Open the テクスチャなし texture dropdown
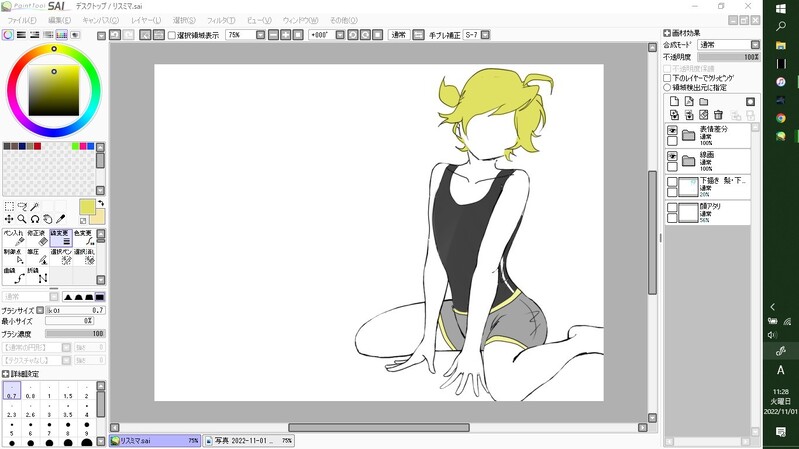The height and width of the screenshot is (449, 799). coord(66,360)
